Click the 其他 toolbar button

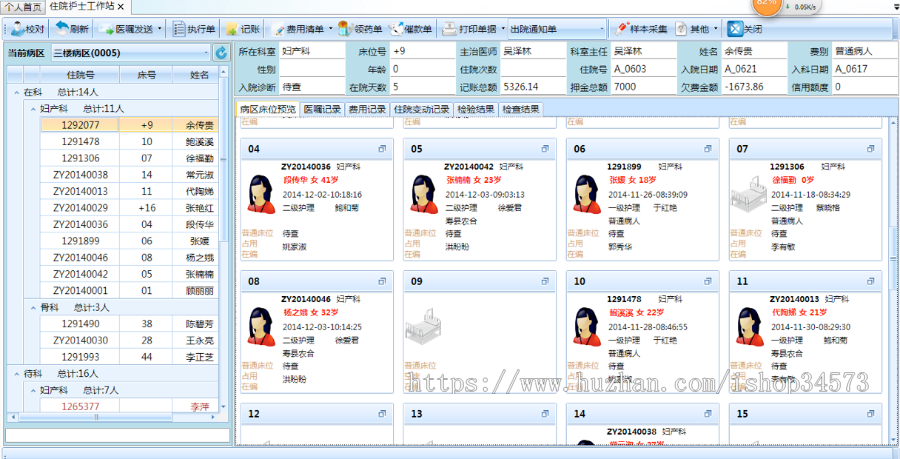click(x=692, y=29)
